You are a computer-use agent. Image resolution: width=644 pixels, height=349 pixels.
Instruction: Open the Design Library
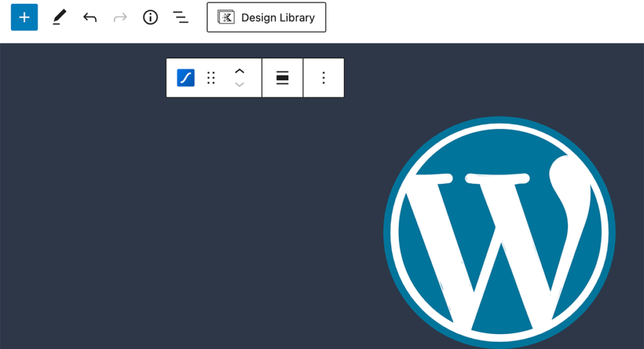click(x=266, y=17)
